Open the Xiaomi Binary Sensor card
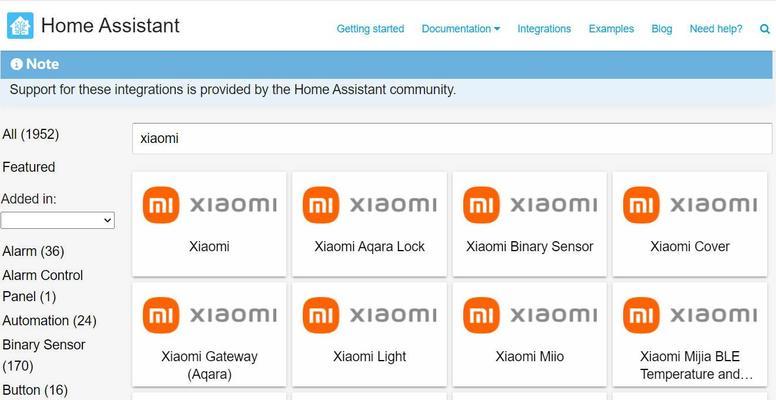 tap(530, 224)
